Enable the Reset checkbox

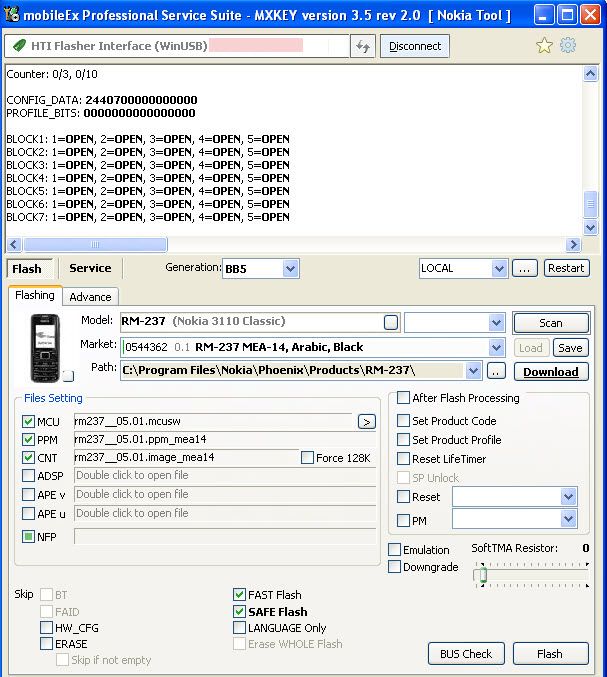coord(403,497)
